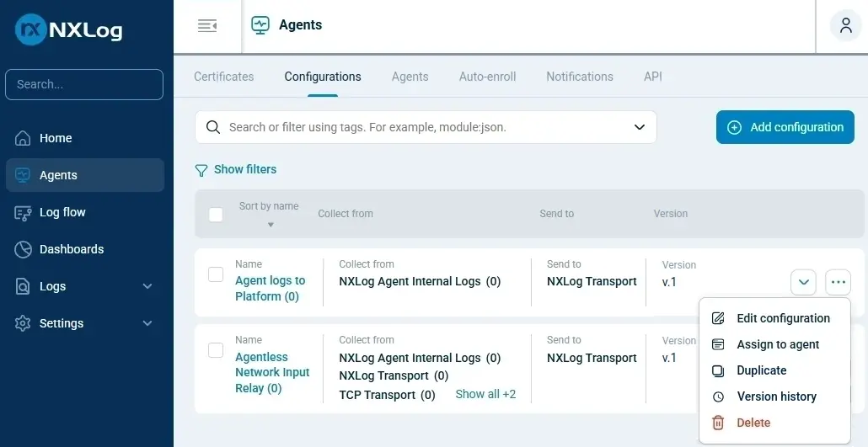The image size is (868, 447).
Task: Click NXLog Transport (0) in Collect from list
Action: [x=394, y=375]
